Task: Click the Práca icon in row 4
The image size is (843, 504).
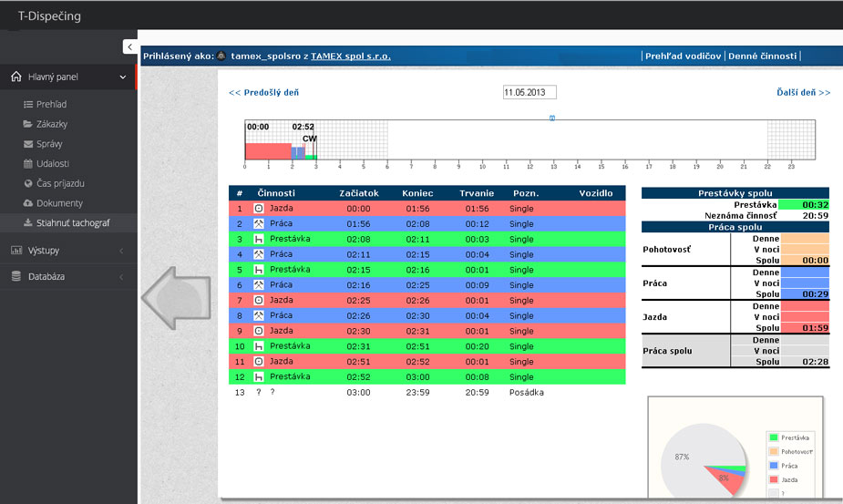Action: 259,254
